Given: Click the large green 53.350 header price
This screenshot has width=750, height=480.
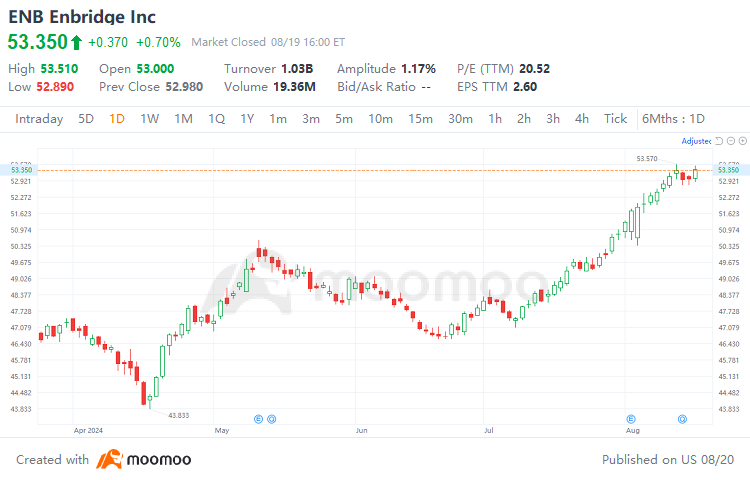Looking at the screenshot, I should click(38, 42).
